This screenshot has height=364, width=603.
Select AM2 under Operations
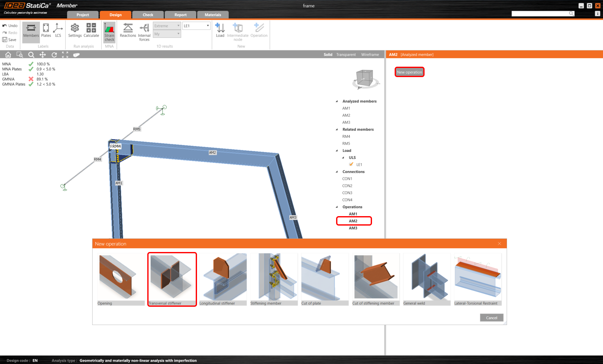pyautogui.click(x=353, y=221)
